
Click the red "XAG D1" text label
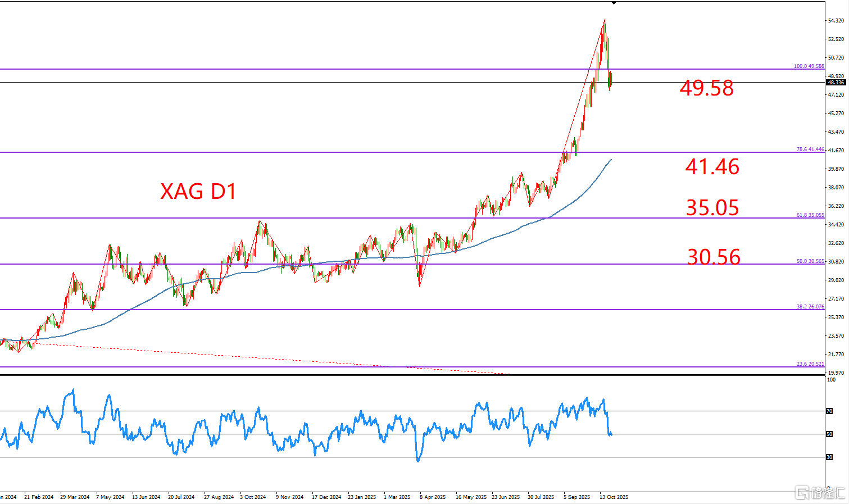[x=198, y=192]
